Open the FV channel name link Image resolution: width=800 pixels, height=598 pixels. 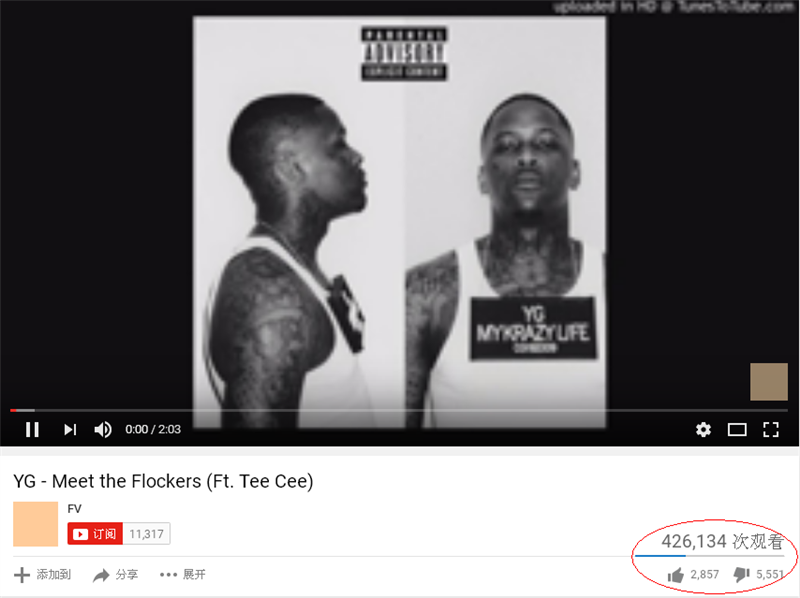pos(74,509)
